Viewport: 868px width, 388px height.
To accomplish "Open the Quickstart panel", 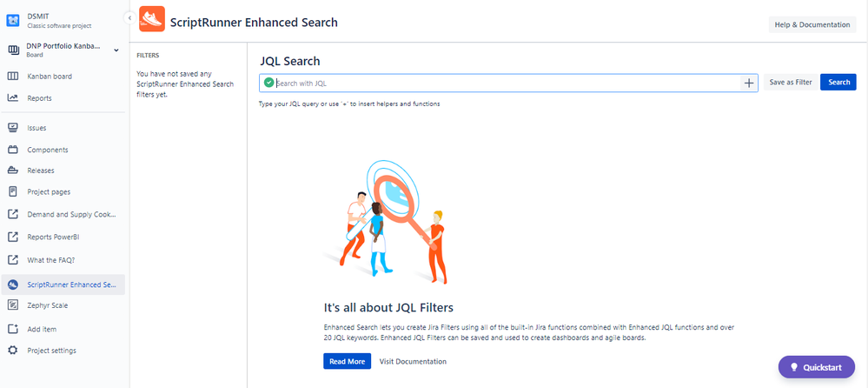I will [817, 367].
